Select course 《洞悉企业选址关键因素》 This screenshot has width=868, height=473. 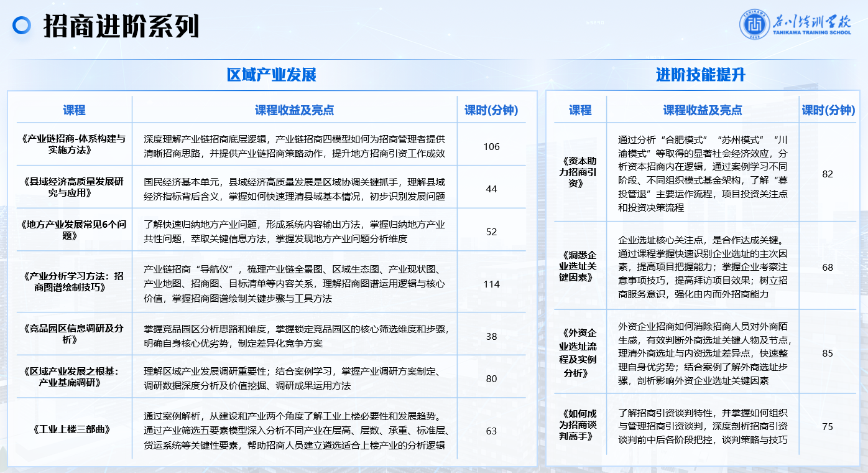[x=579, y=266]
